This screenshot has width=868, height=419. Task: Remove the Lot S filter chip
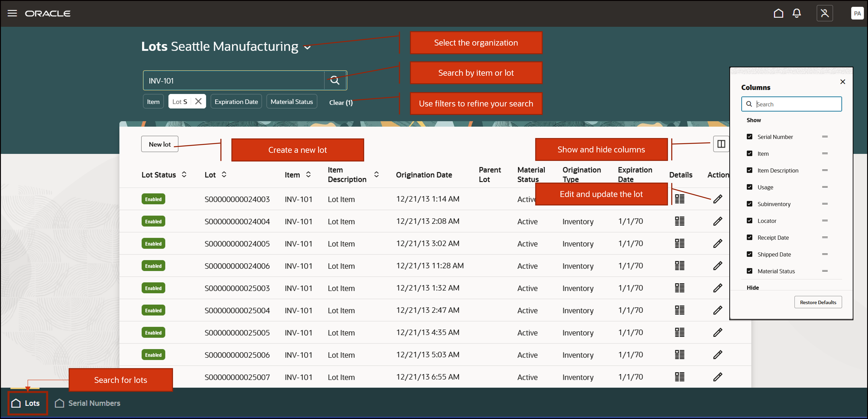198,101
